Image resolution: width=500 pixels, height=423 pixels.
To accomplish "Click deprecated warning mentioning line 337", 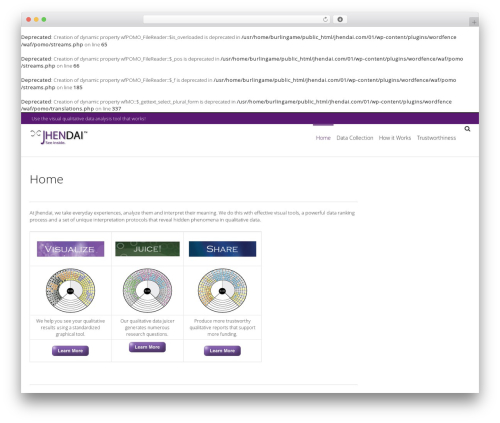I will coord(236,105).
